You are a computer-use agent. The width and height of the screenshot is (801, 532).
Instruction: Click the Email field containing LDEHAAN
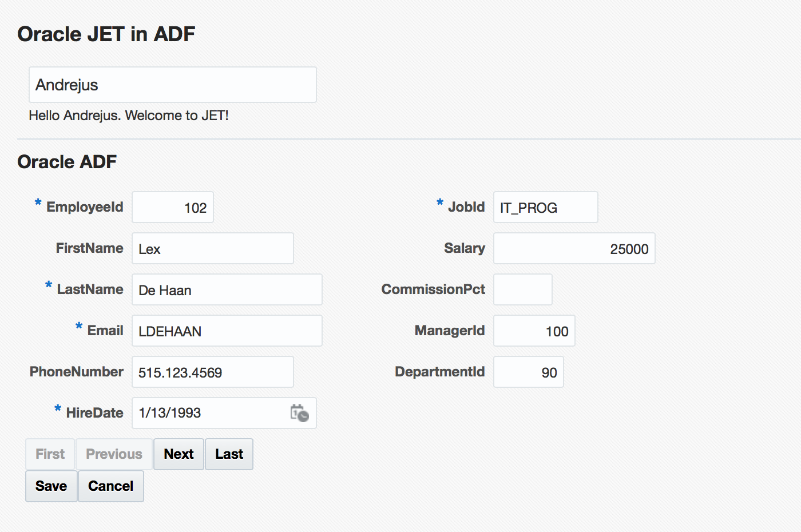(227, 331)
